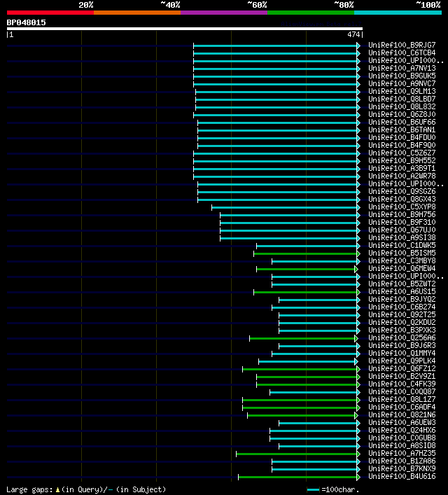Select hit UniRef100_B9GUK5

point(402,76)
